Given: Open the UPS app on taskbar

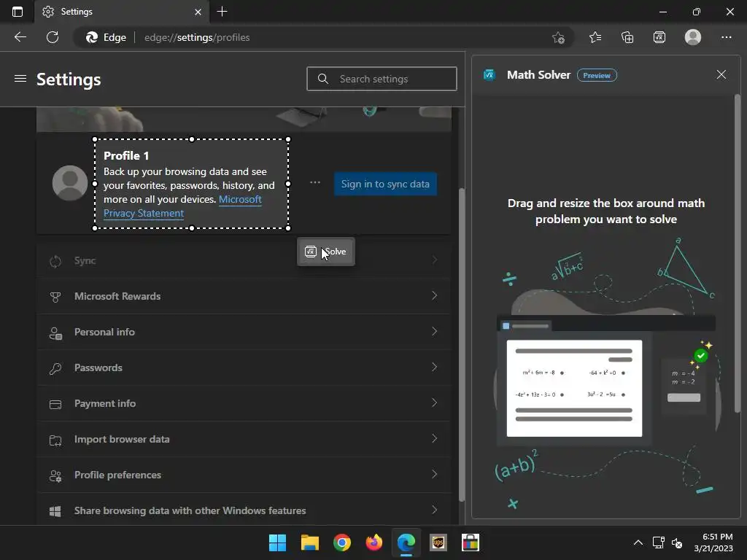Looking at the screenshot, I should [438, 542].
